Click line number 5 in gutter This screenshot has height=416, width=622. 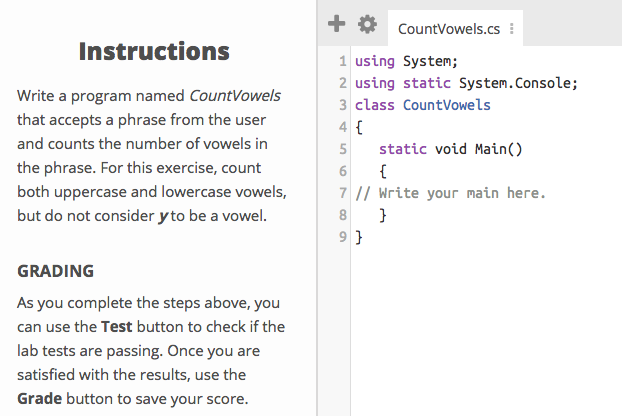[x=343, y=149]
